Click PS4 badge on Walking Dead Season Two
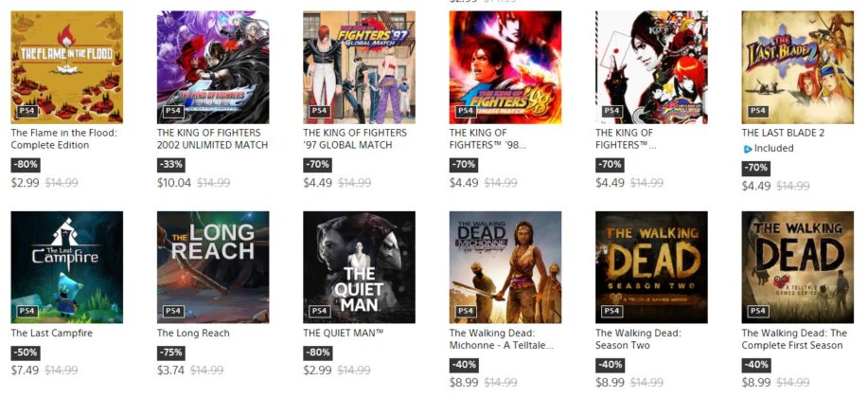The image size is (868, 398). (611, 311)
